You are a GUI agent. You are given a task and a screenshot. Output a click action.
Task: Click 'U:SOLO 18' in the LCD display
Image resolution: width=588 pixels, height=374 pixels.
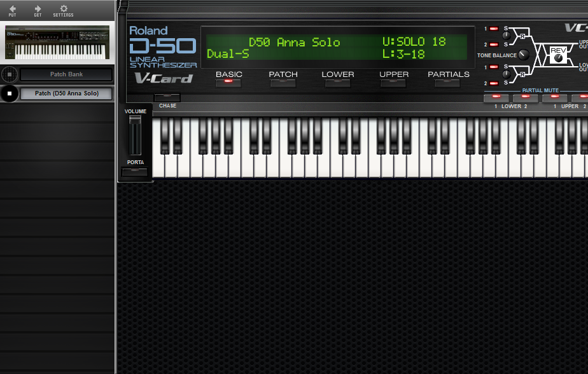coord(414,41)
